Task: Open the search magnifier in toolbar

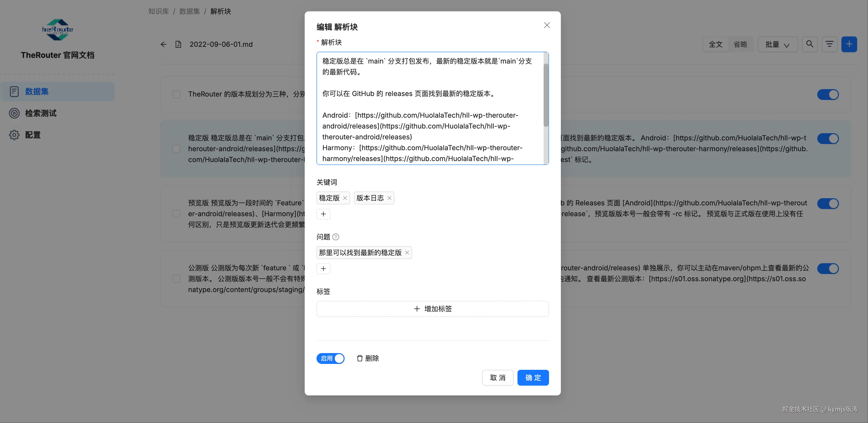Action: [x=809, y=44]
